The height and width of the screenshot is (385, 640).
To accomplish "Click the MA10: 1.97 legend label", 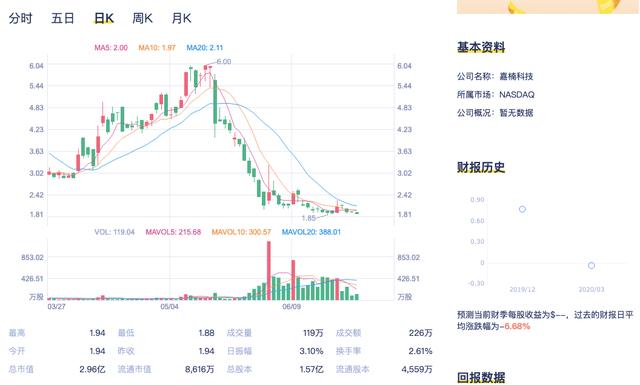I will tap(157, 48).
